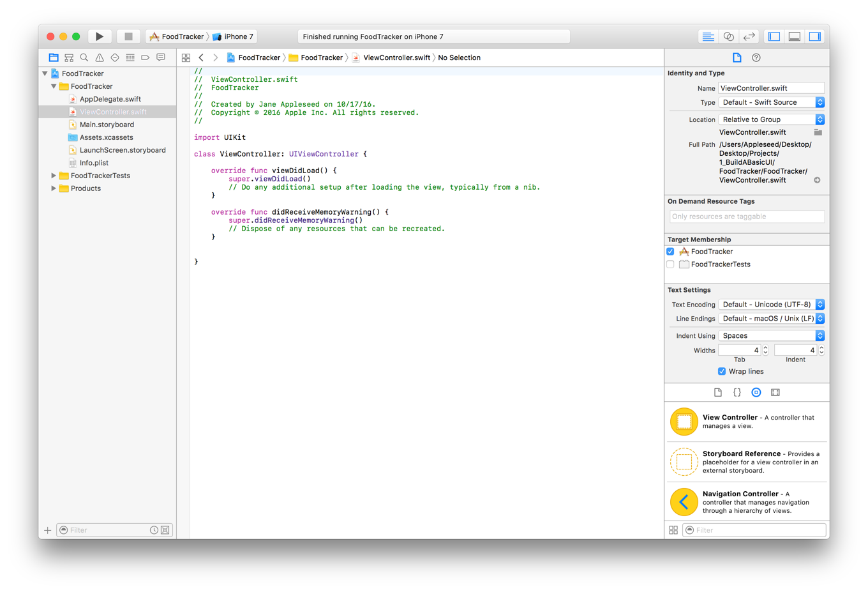This screenshot has height=594, width=868.
Task: Open the Issue navigator warning icon
Action: [x=100, y=57]
